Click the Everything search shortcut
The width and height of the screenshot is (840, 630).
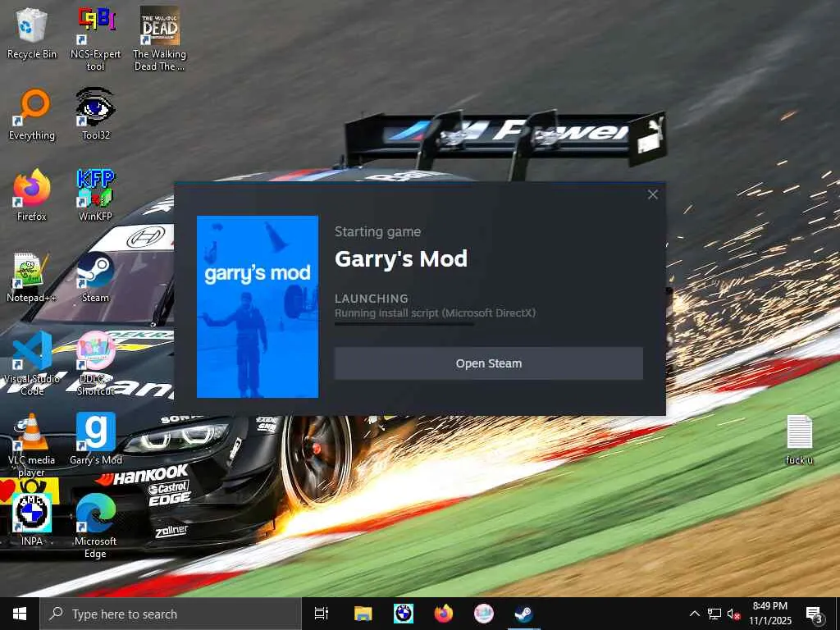coord(32,115)
